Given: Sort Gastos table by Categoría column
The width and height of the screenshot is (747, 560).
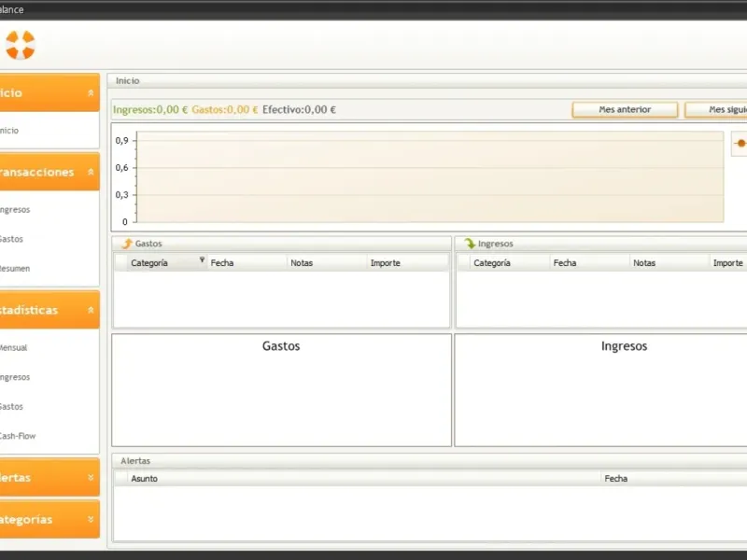Looking at the screenshot, I should [x=166, y=263].
